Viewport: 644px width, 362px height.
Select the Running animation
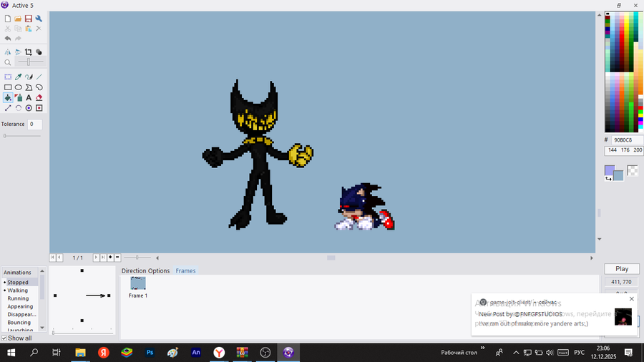pyautogui.click(x=18, y=298)
